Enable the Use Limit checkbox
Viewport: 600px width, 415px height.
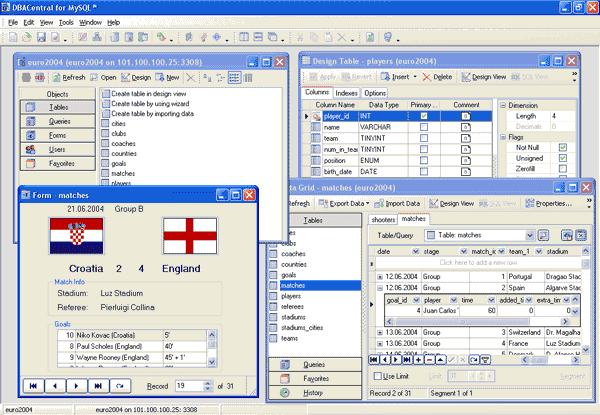[377, 376]
